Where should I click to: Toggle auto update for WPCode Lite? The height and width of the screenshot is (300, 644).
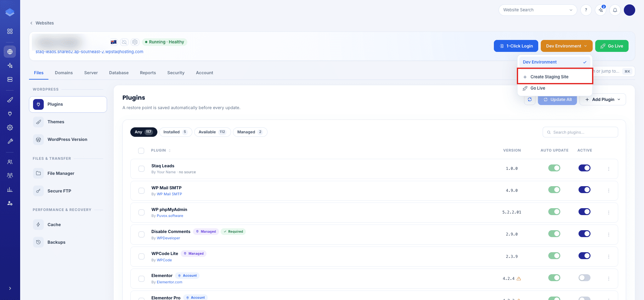pyautogui.click(x=554, y=256)
